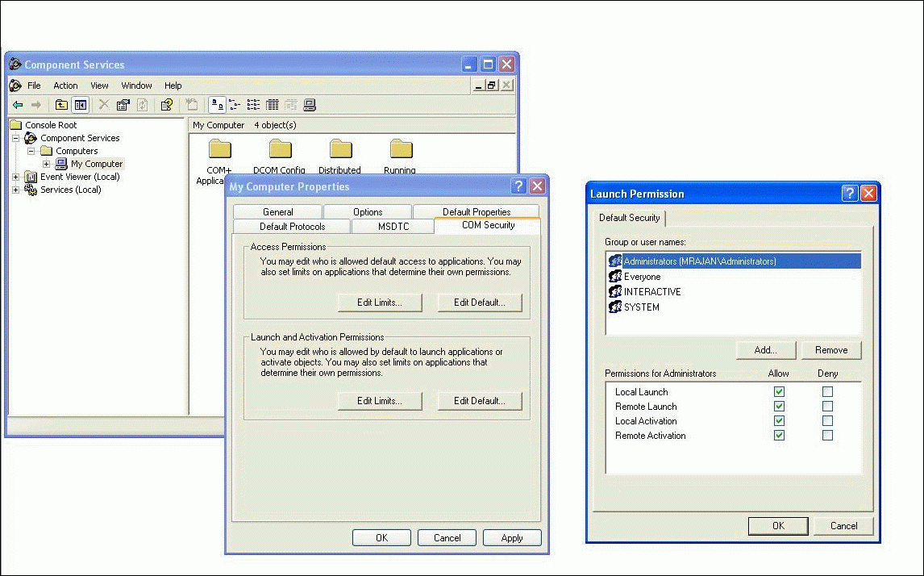Switch to the Options tab
Image resolution: width=924 pixels, height=576 pixels.
click(368, 211)
